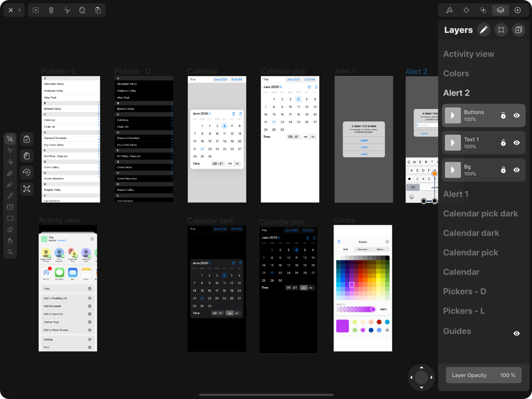The image size is (532, 399).
Task: Select Pickers - D in Layers list
Action: (465, 292)
